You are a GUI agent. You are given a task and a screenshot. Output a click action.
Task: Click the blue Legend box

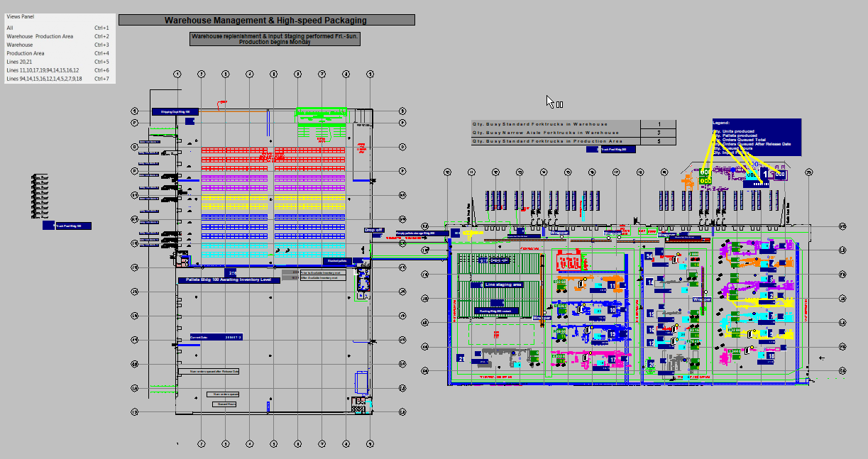(757, 136)
